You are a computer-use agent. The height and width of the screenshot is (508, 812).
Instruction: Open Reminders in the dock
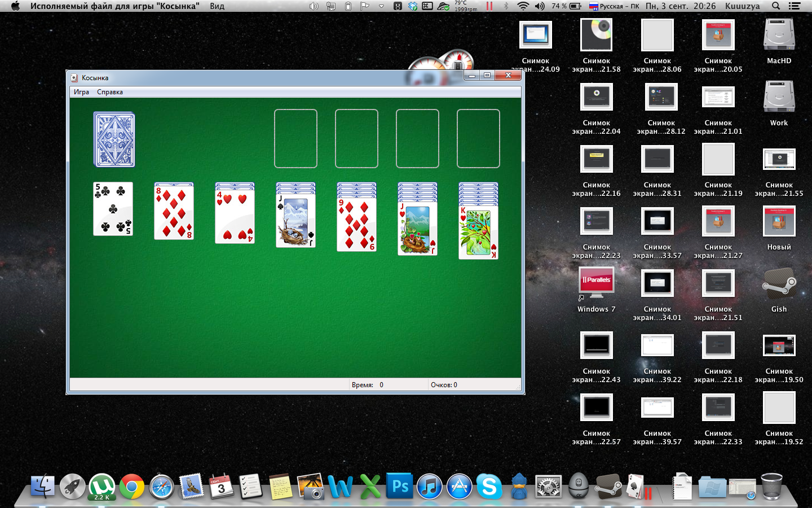click(250, 487)
